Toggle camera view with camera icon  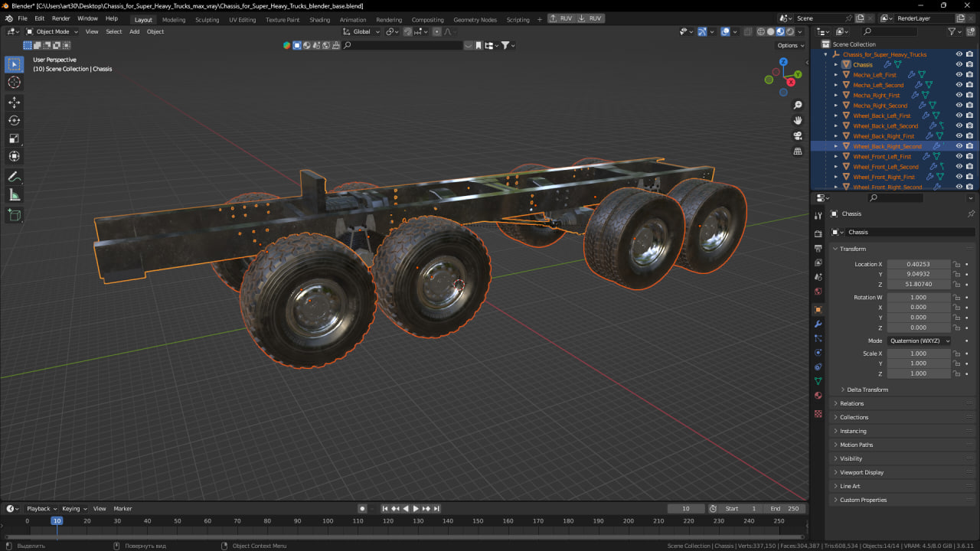(798, 135)
